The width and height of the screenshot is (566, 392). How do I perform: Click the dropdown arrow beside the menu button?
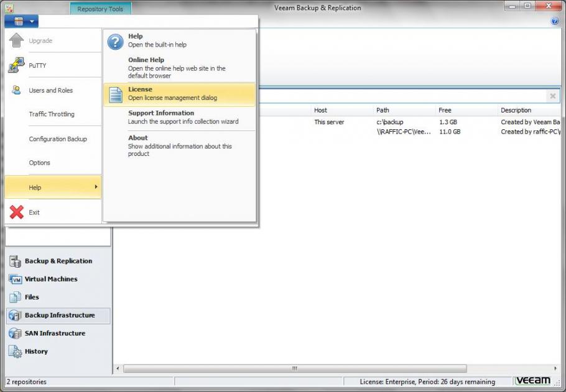32,21
